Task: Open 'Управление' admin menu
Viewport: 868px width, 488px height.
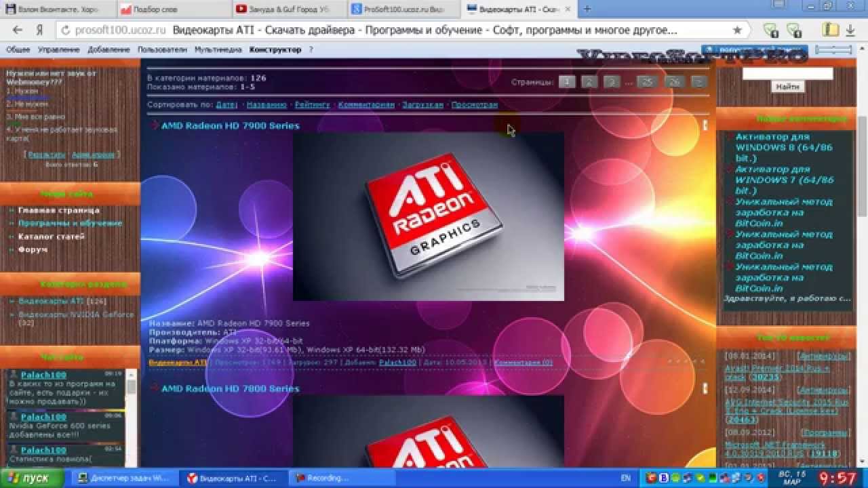Action: pos(58,49)
